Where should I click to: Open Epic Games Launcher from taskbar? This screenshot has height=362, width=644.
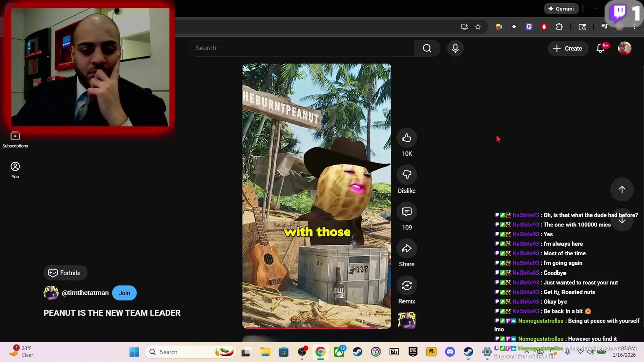(413, 352)
